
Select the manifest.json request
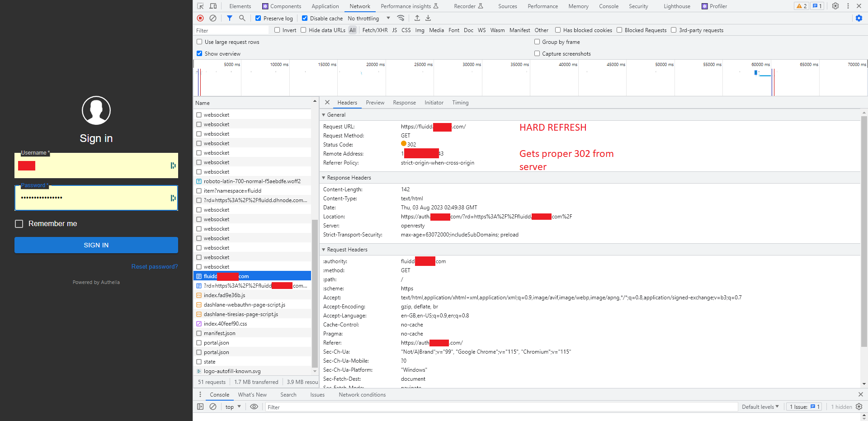pos(220,333)
